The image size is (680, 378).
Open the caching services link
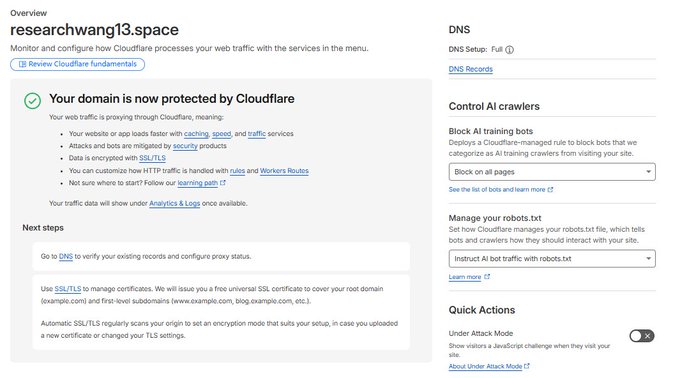point(196,134)
